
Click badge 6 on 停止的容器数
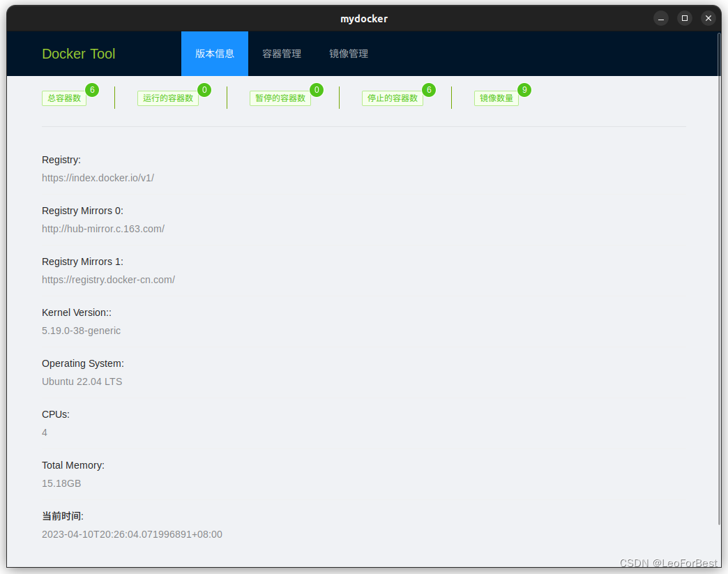pos(429,90)
